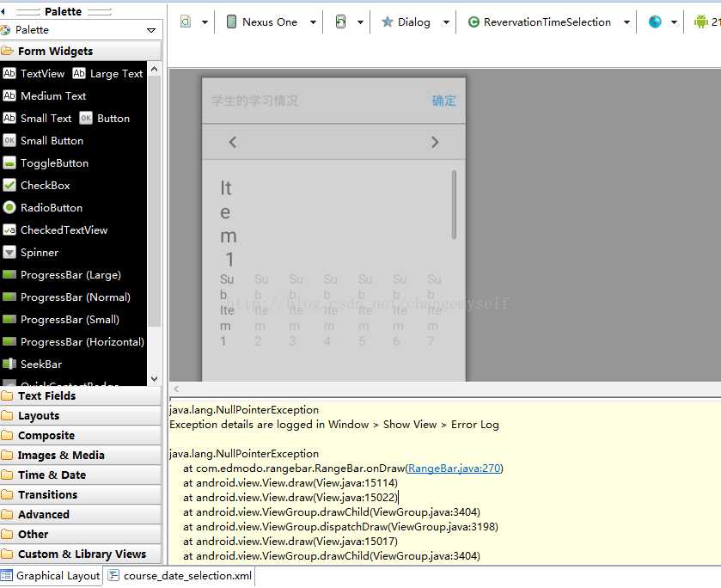Open the Composite palette category
721x588 pixels.
coord(81,435)
